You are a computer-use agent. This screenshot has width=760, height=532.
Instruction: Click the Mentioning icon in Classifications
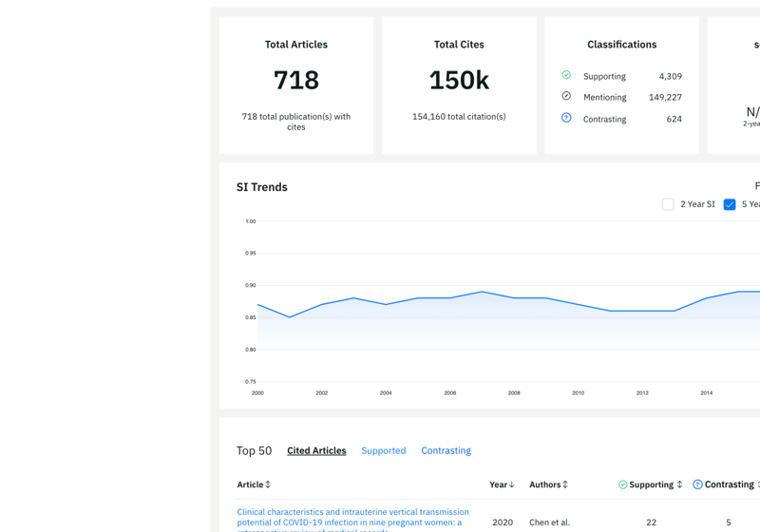click(566, 96)
